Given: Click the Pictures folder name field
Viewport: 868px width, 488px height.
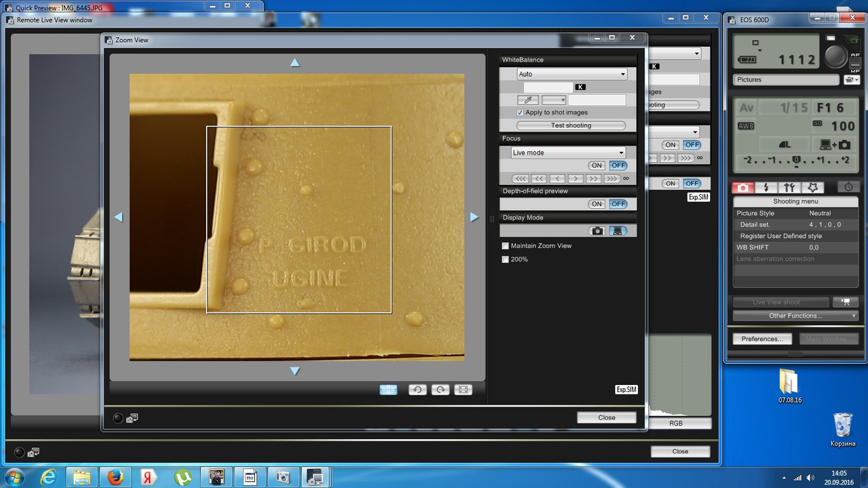Looking at the screenshot, I should point(787,80).
